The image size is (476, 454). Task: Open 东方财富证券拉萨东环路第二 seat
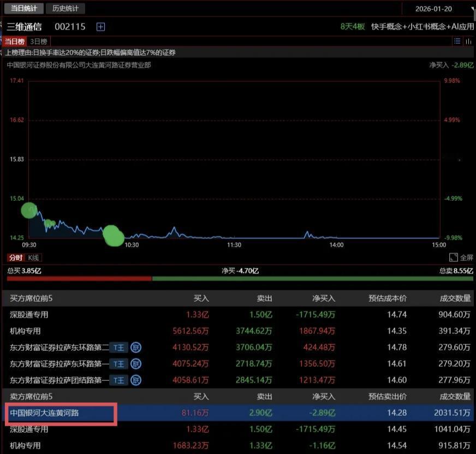[59, 348]
